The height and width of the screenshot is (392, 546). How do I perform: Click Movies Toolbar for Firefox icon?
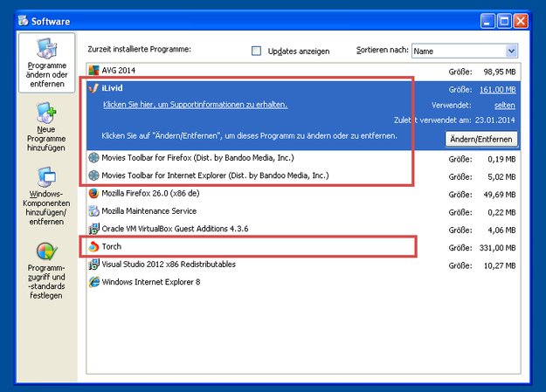click(x=93, y=158)
